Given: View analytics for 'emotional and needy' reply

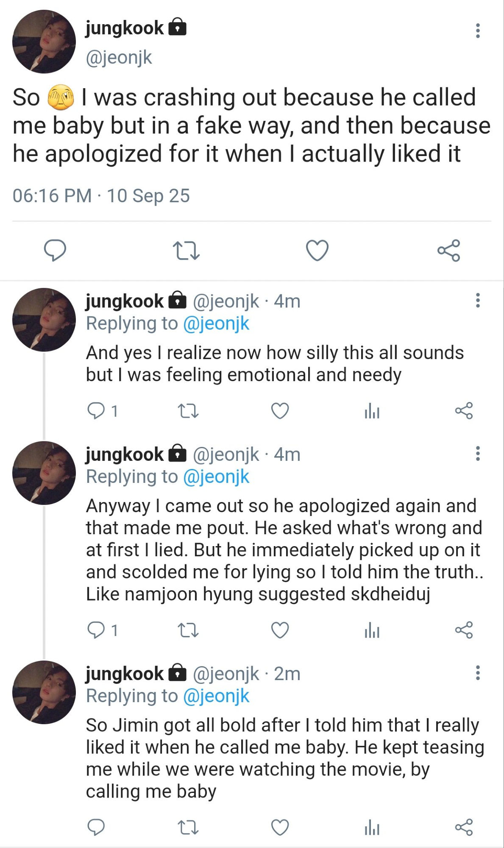Looking at the screenshot, I should [372, 411].
